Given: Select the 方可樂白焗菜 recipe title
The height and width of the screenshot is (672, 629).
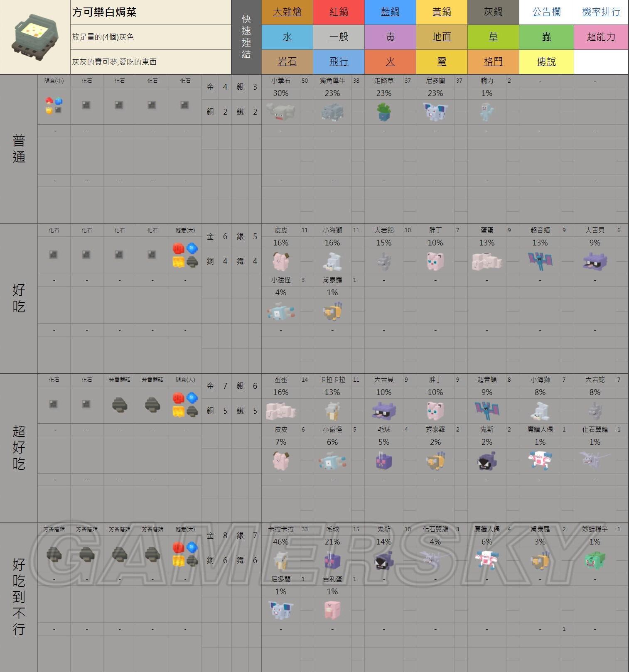Looking at the screenshot, I should coord(104,12).
